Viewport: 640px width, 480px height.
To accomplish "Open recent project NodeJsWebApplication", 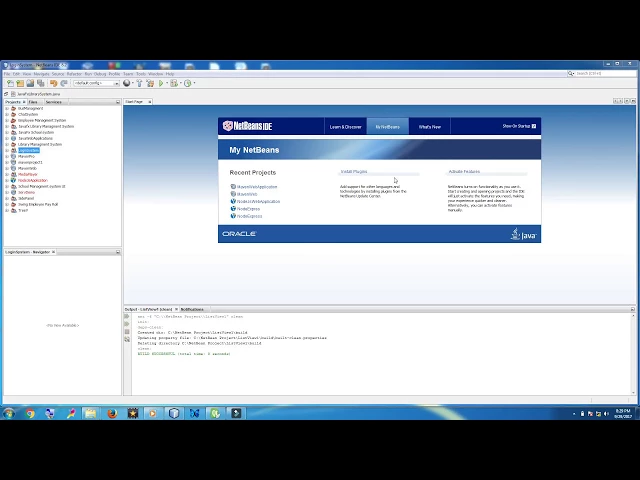I will pyautogui.click(x=258, y=202).
